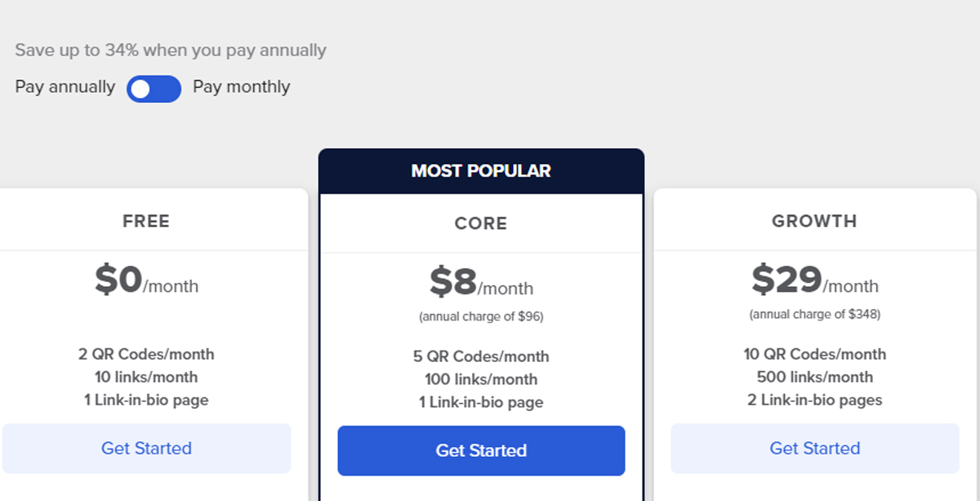The image size is (980, 501).
Task: Select the FREE plan heading
Action: tap(146, 221)
